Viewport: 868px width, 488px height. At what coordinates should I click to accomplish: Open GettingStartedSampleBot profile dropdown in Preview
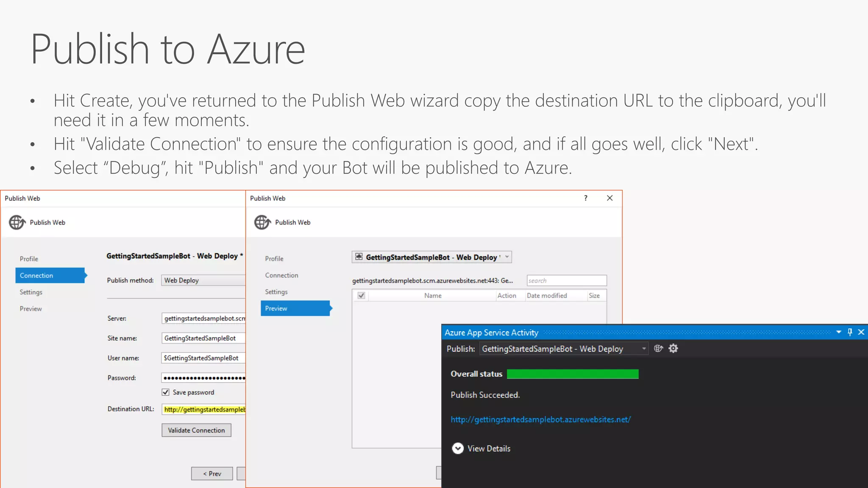pyautogui.click(x=507, y=257)
